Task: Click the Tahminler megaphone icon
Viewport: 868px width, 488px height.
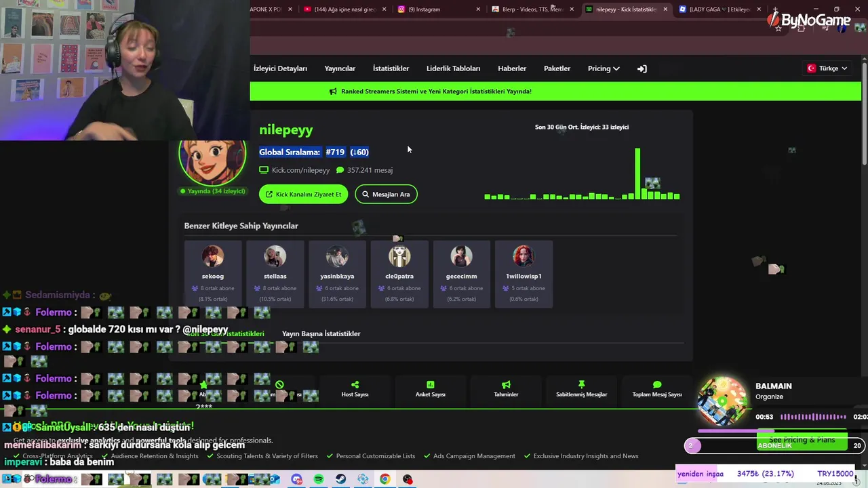Action: pos(506,385)
